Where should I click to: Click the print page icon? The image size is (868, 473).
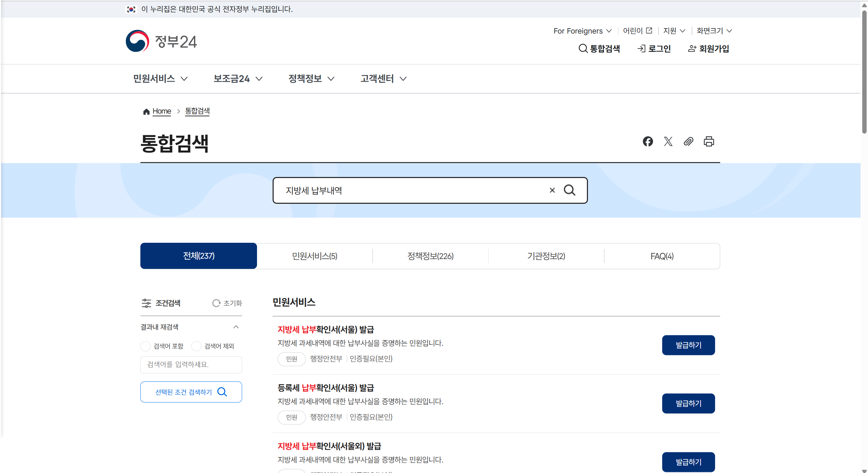pos(709,141)
